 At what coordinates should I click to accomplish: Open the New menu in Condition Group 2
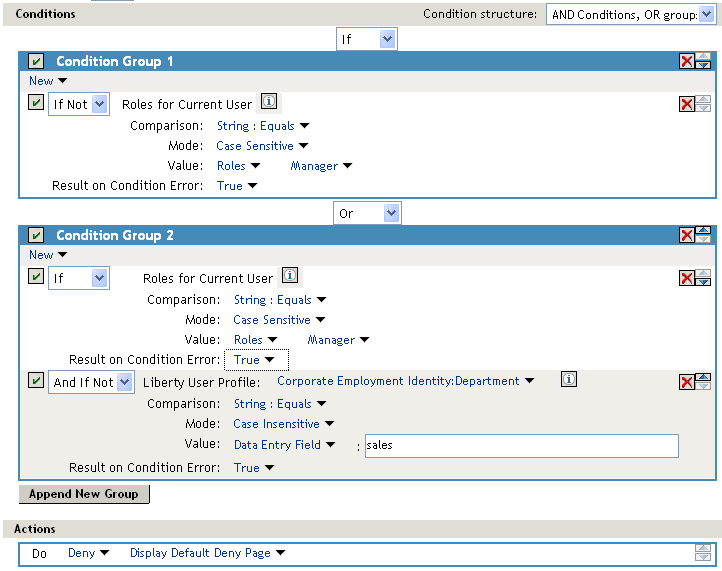click(48, 255)
